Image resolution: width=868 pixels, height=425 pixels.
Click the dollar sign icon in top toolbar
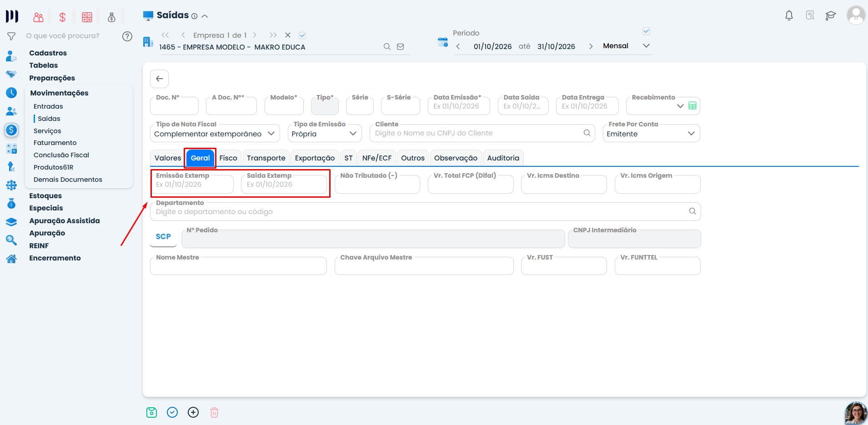point(63,17)
